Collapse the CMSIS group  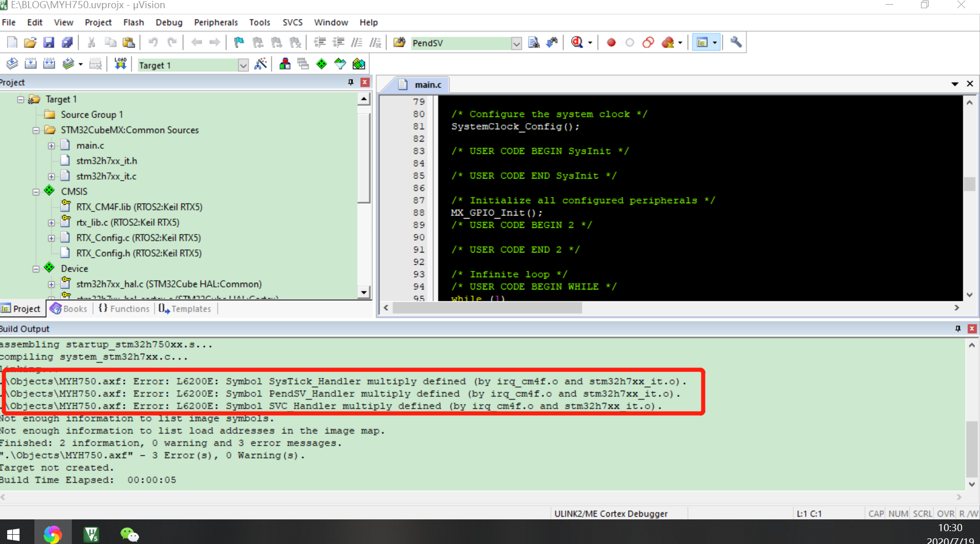click(x=36, y=191)
